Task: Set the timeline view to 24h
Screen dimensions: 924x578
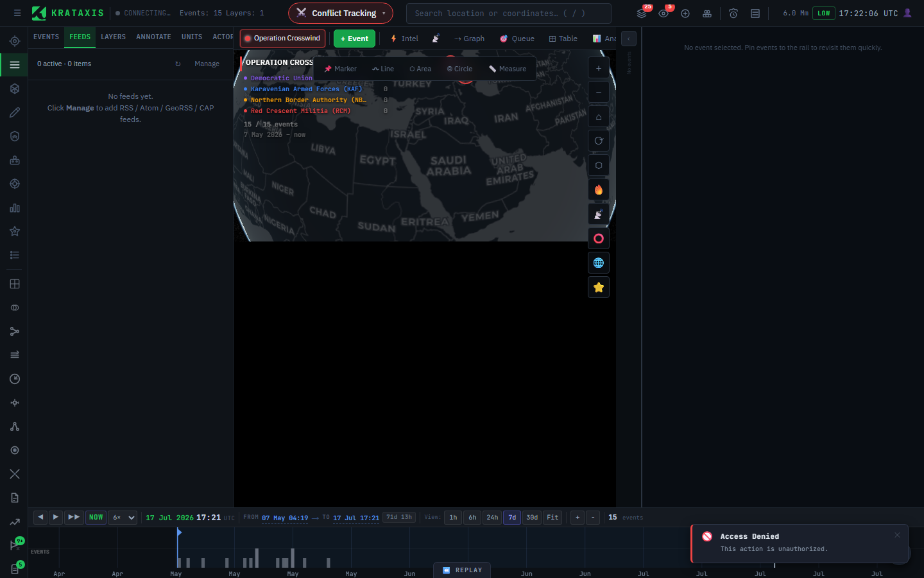Action: click(x=492, y=517)
